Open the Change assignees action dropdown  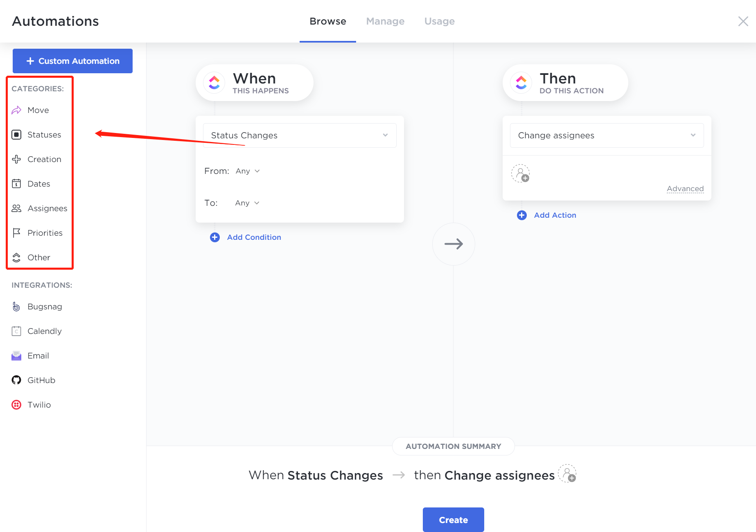(x=607, y=135)
